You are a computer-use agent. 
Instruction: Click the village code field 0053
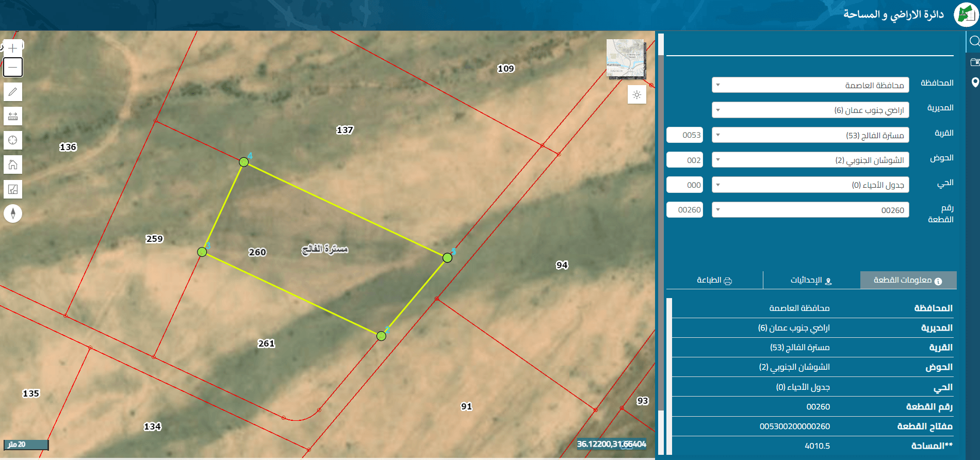[x=685, y=135]
